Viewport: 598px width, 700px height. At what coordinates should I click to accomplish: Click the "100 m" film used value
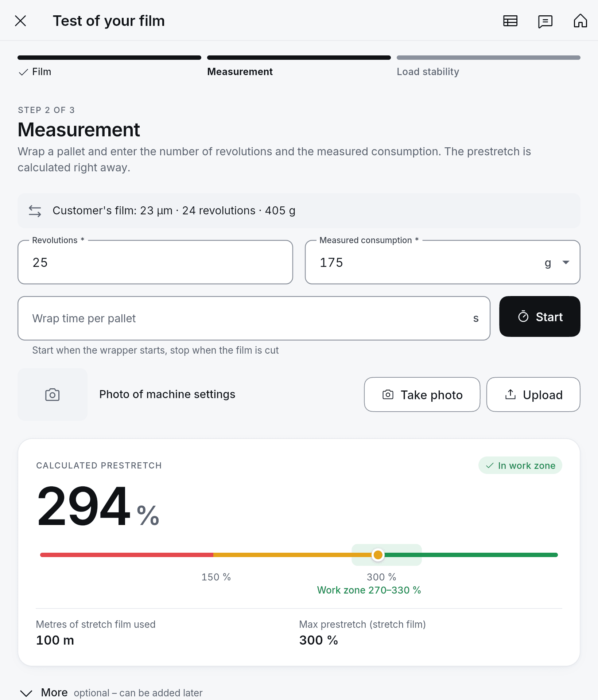[55, 640]
